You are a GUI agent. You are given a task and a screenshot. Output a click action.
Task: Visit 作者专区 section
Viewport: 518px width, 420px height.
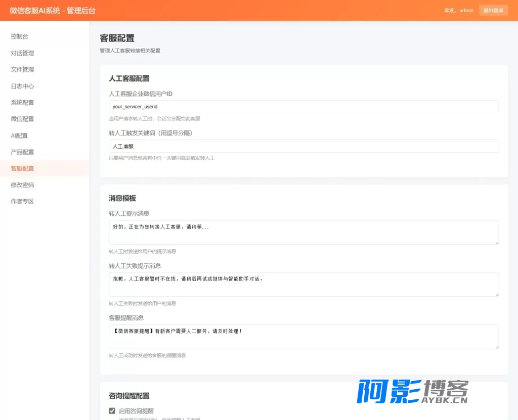(x=22, y=202)
